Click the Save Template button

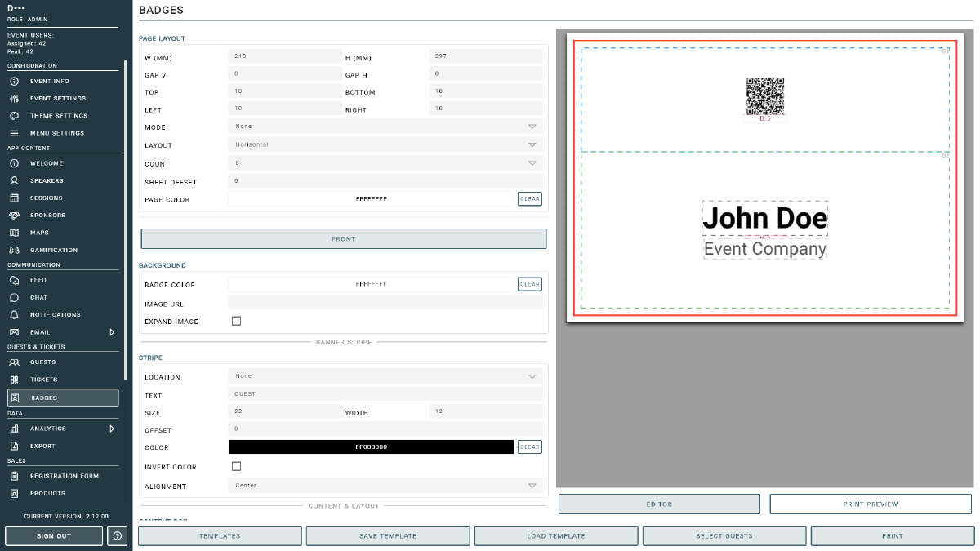[388, 536]
